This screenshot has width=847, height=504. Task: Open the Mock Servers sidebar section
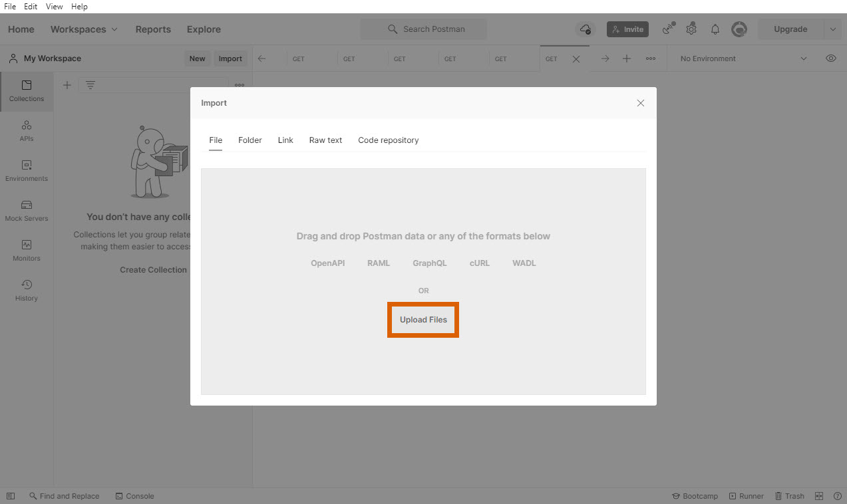pyautogui.click(x=27, y=211)
